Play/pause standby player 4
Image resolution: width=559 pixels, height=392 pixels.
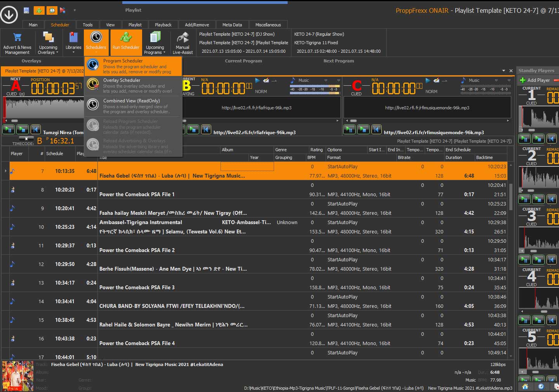click(524, 320)
